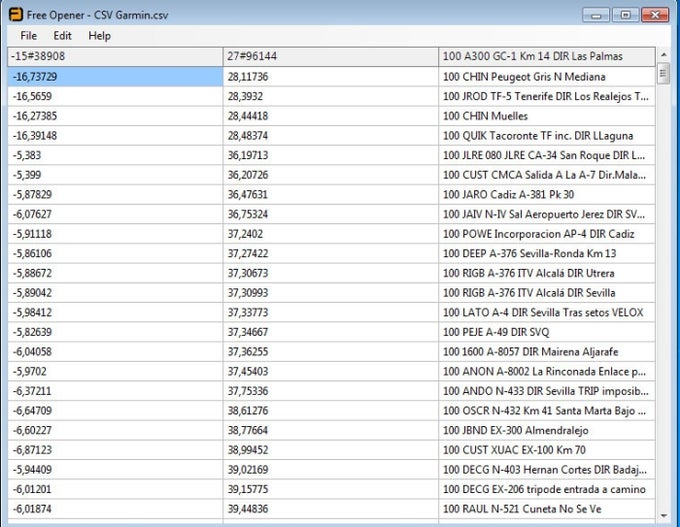Select the highlighted cell -16,73729
The width and height of the screenshot is (680, 527).
point(115,77)
